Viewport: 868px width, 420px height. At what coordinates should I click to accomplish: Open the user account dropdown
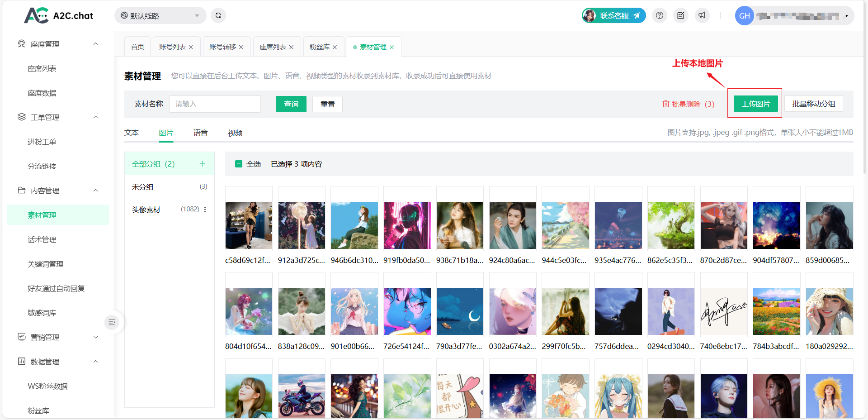846,16
